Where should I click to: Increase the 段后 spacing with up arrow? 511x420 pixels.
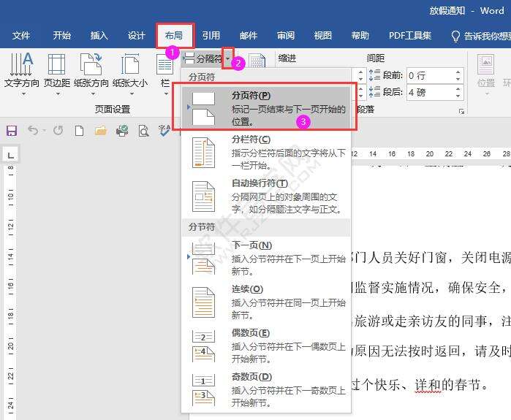click(458, 89)
